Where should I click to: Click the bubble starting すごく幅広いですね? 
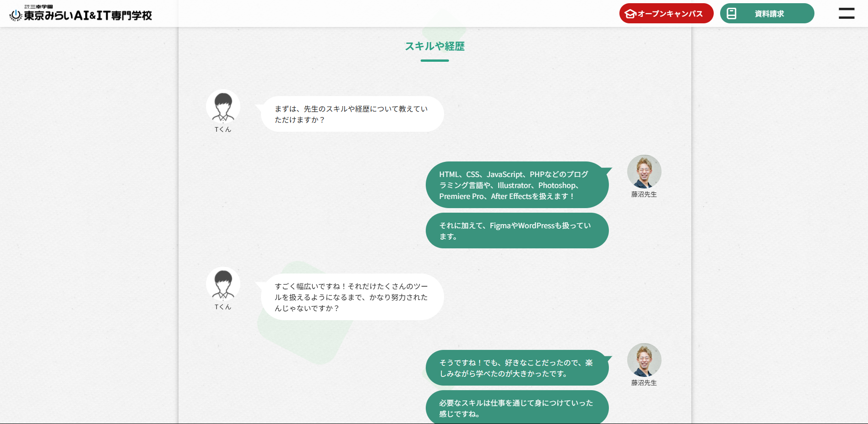tap(353, 297)
